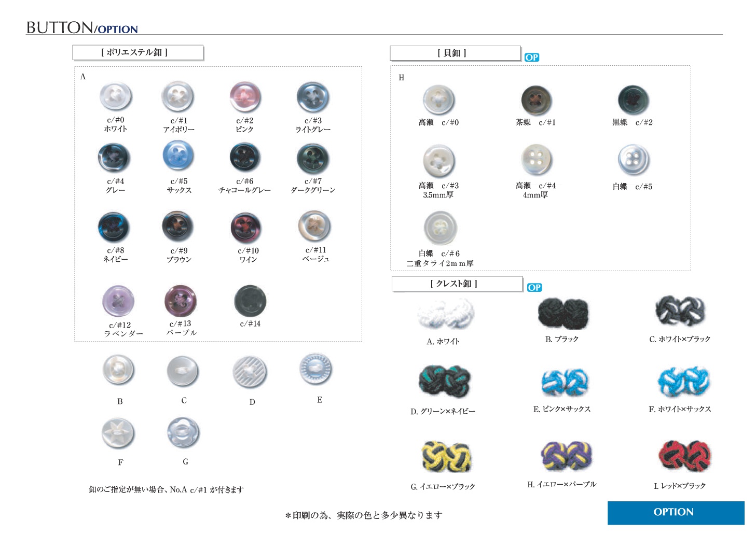Select polyester button style B

[119, 370]
